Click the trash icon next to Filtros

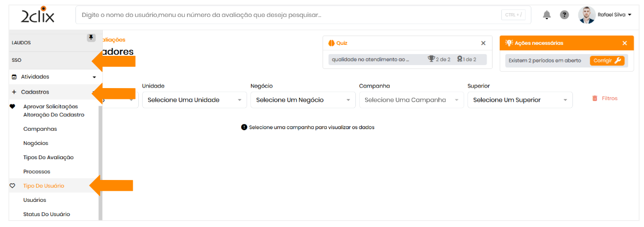tap(595, 98)
